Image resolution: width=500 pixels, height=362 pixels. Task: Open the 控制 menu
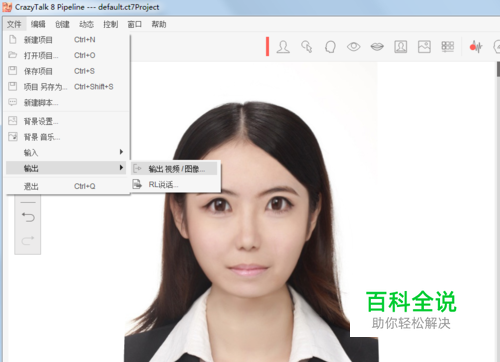pyautogui.click(x=111, y=24)
